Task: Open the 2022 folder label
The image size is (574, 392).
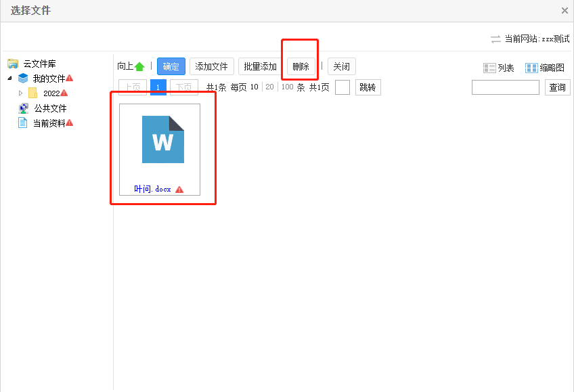Action: [51, 93]
